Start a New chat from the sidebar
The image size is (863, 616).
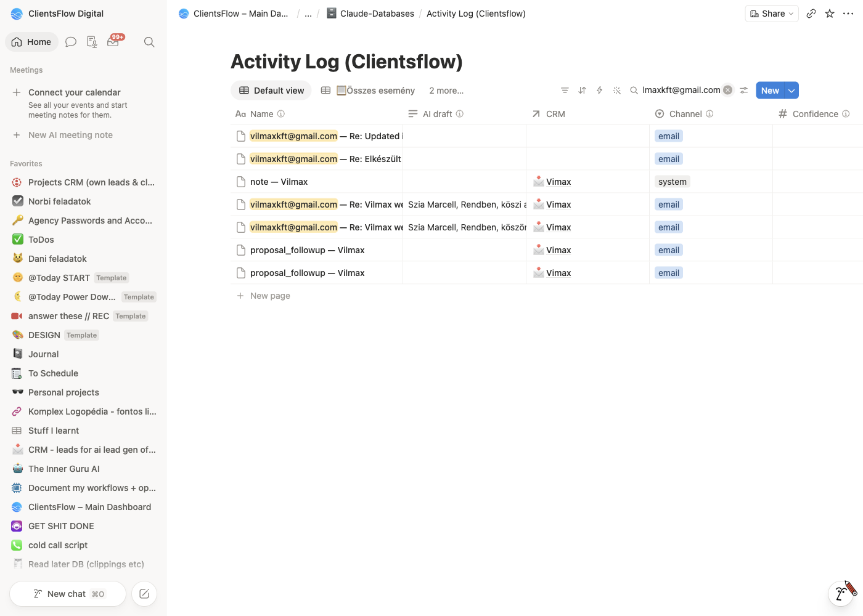(x=68, y=594)
